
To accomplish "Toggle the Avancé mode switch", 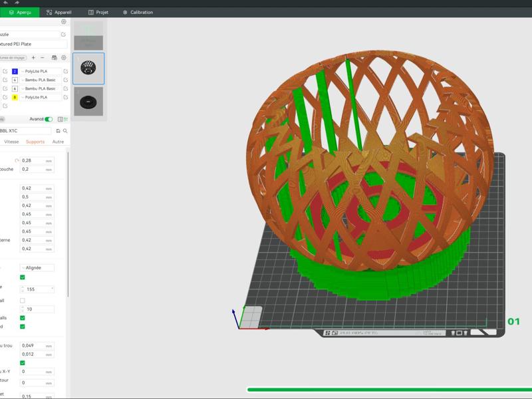I will (49, 119).
